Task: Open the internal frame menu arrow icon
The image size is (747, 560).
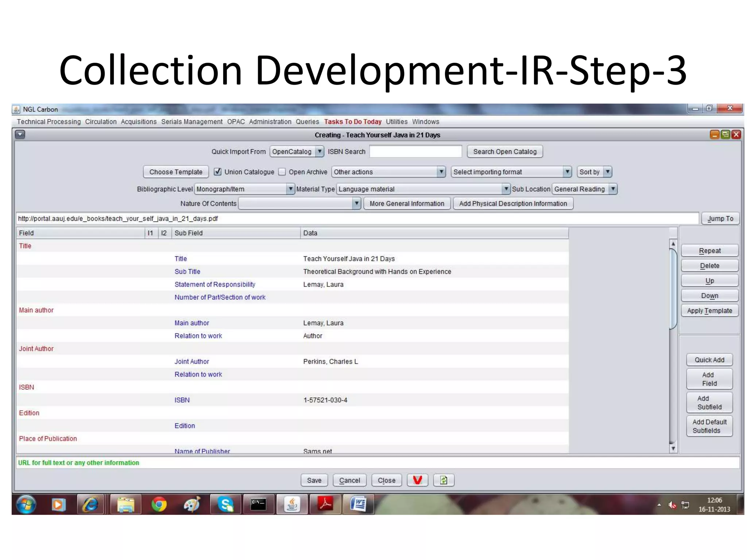Action: 20,135
